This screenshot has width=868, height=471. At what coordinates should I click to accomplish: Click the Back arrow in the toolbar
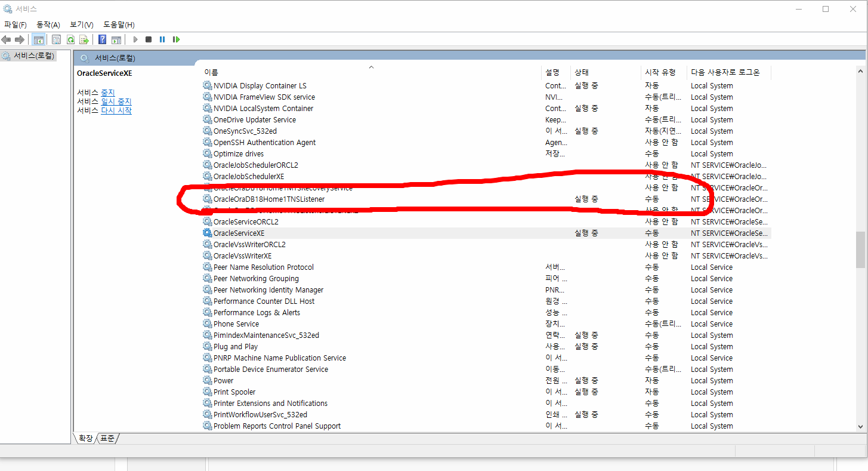tap(7, 39)
